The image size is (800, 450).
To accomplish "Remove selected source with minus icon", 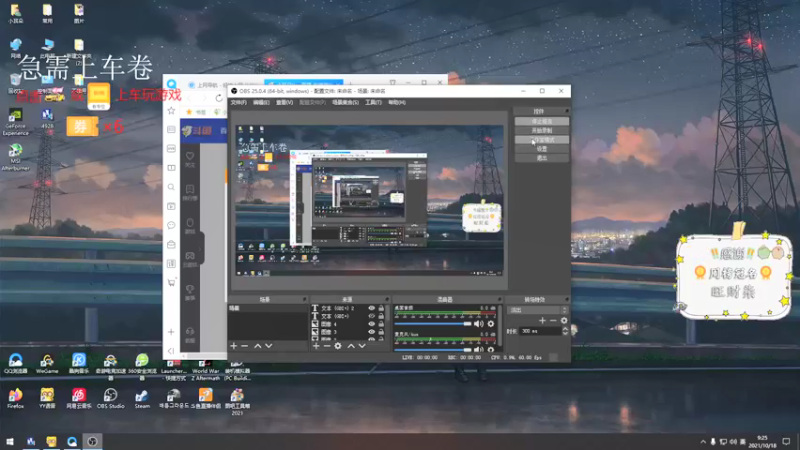I will tap(327, 346).
